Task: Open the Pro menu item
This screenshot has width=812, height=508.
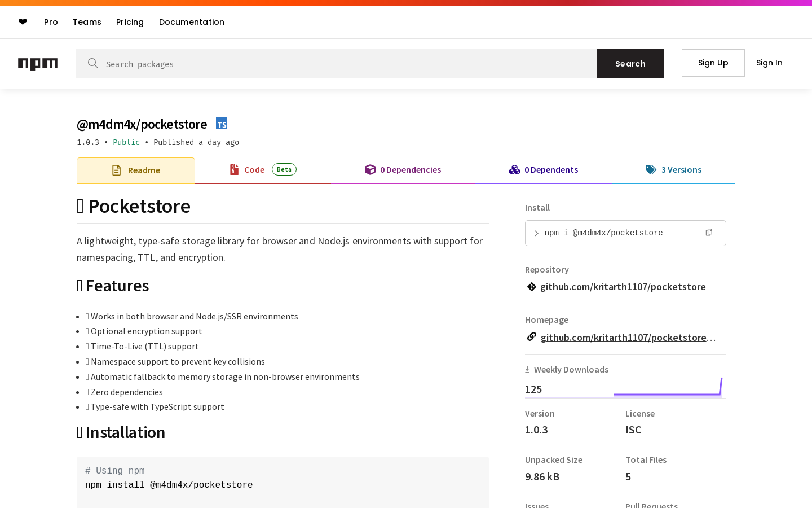Action: click(51, 22)
